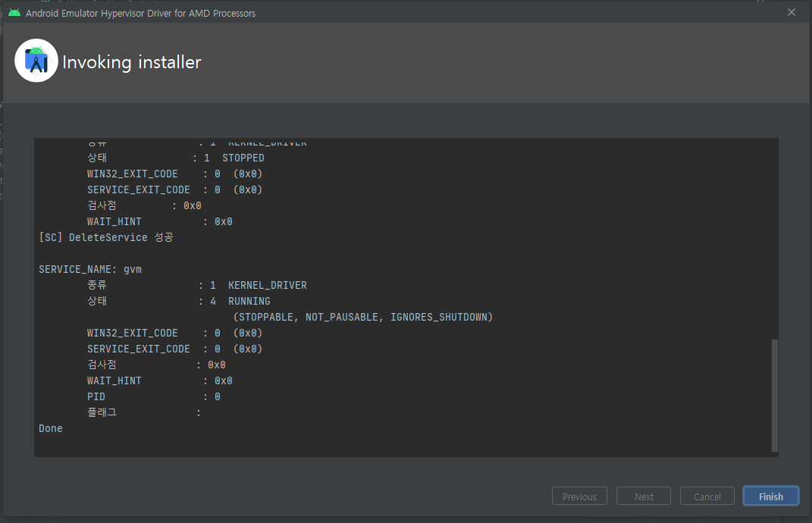Click the Android Studio logo icon
The height and width of the screenshot is (523, 812).
click(36, 61)
